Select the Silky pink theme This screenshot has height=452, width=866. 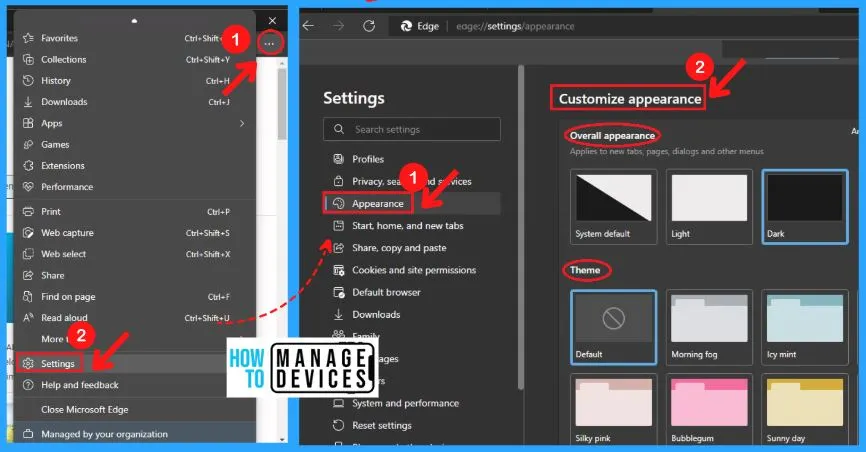pos(614,409)
